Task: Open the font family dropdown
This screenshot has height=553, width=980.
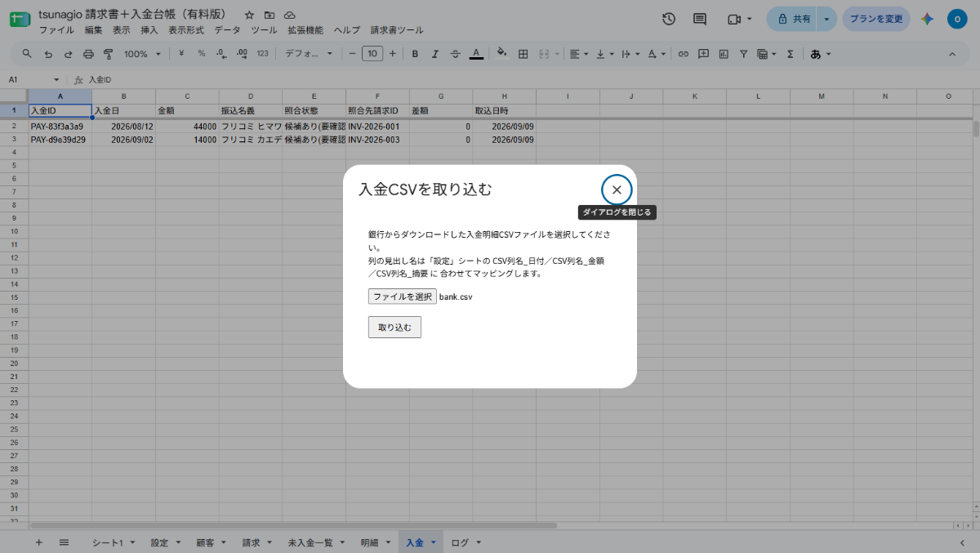Action: 309,54
